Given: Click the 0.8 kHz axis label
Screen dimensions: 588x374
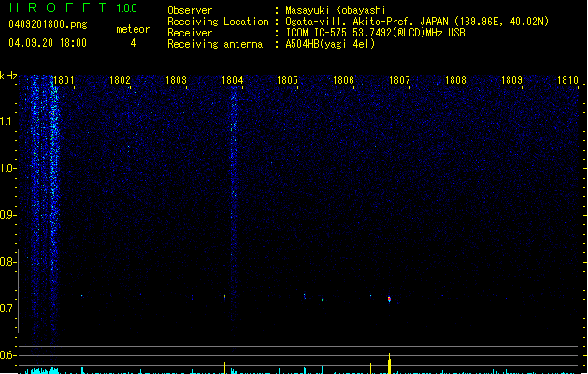Looking at the screenshot, I should [7, 262].
